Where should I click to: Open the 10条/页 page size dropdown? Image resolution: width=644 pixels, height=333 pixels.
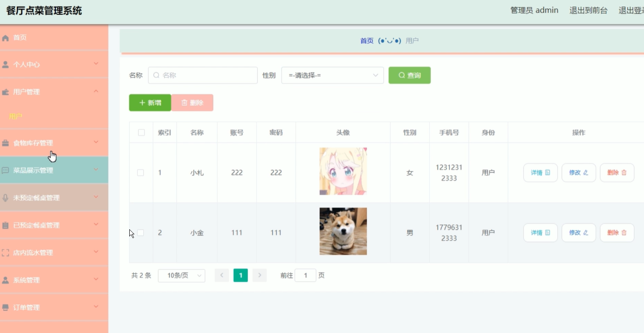click(181, 275)
